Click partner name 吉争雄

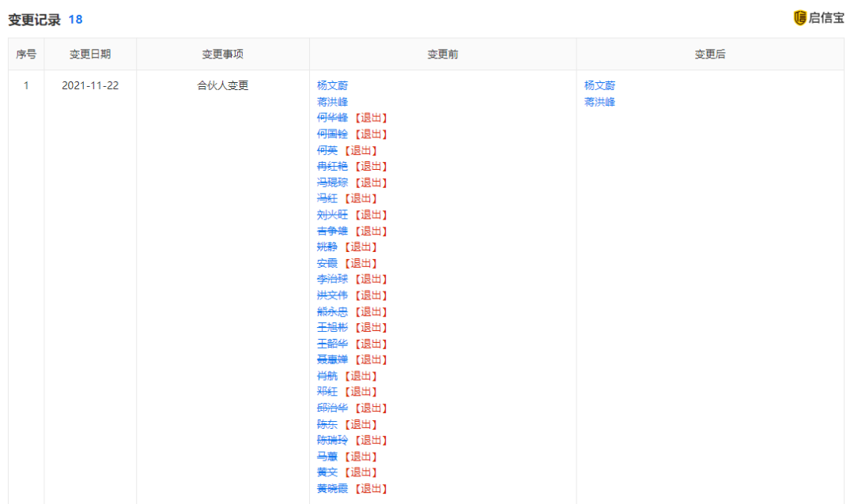click(332, 231)
